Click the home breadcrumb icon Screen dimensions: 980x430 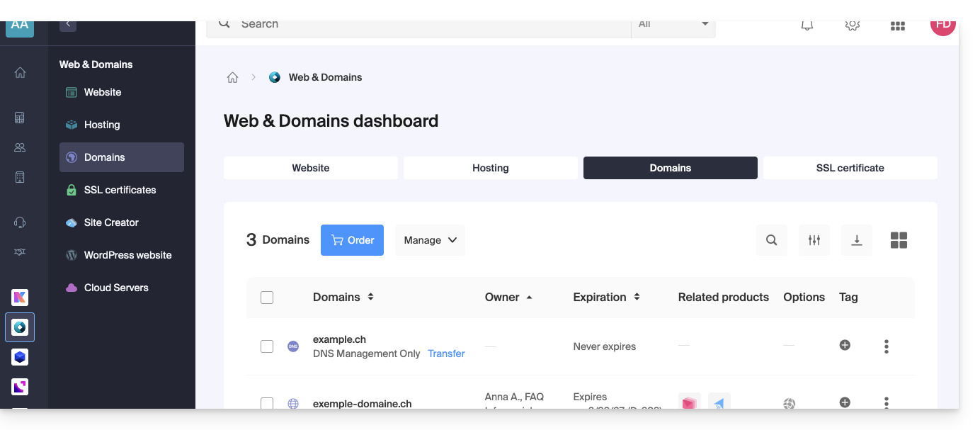coord(232,78)
